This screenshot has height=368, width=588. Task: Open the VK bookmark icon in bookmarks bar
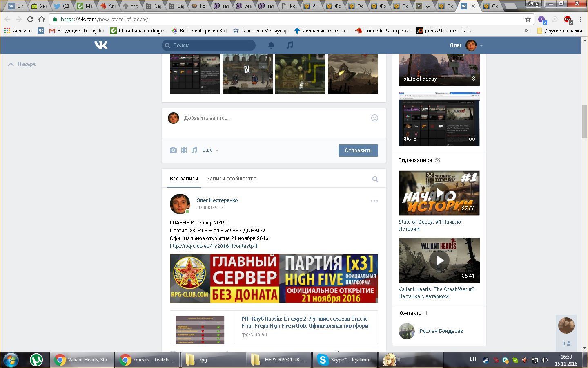coord(41,31)
